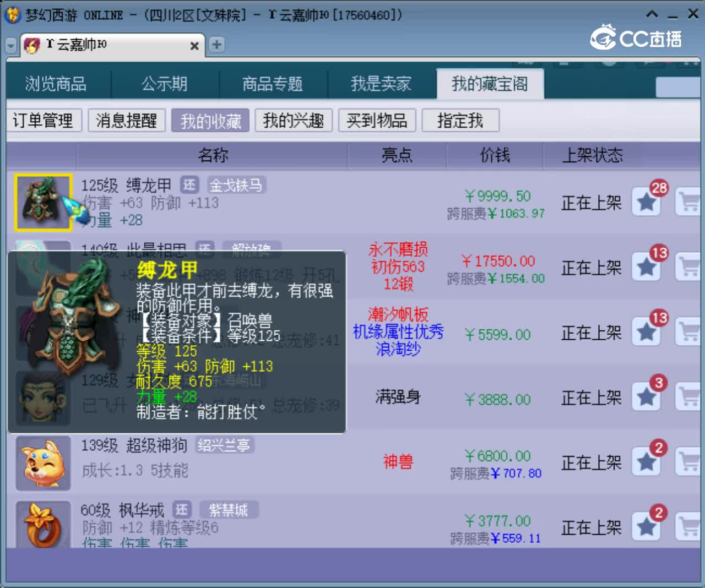
Task: Click item name 139级 超级神狗
Action: point(134,445)
